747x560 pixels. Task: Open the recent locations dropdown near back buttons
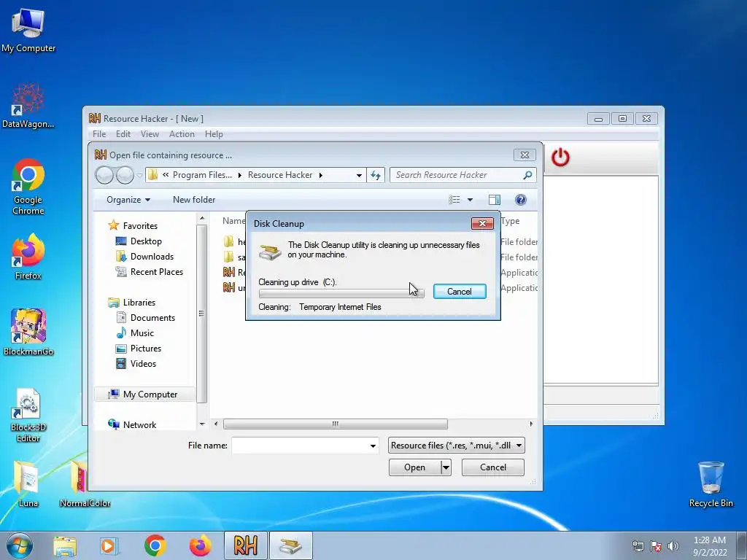click(x=139, y=175)
